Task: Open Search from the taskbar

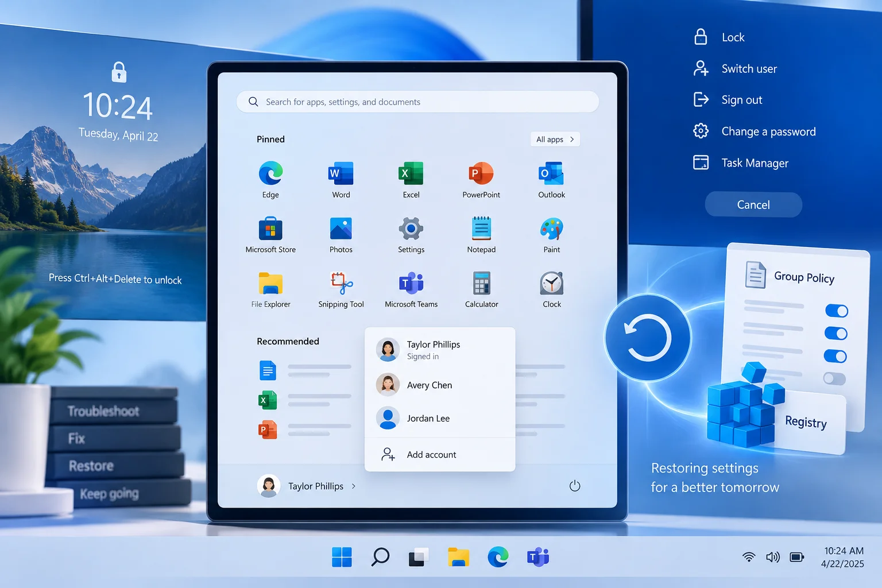Action: pos(380,557)
